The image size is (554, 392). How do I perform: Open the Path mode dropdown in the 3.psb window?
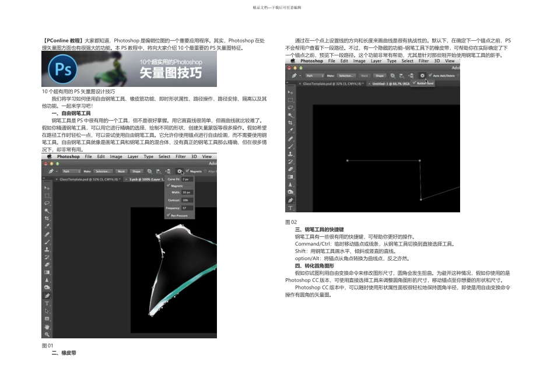pos(72,171)
